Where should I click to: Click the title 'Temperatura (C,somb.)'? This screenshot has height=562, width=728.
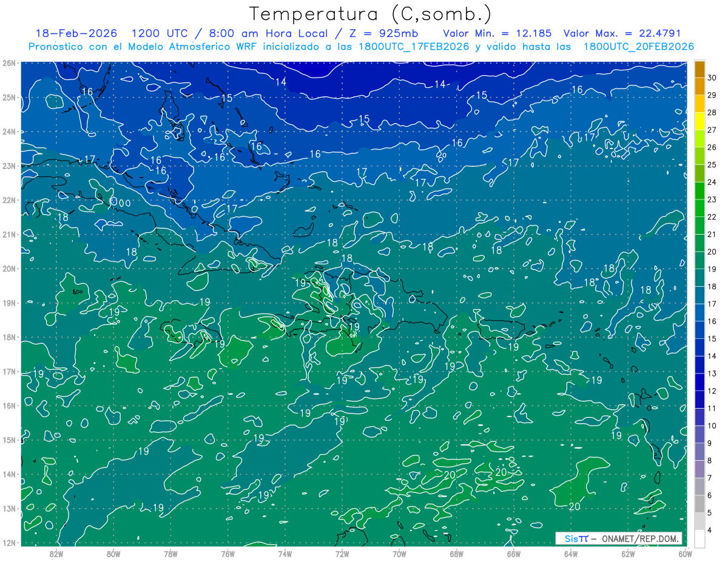click(x=371, y=15)
